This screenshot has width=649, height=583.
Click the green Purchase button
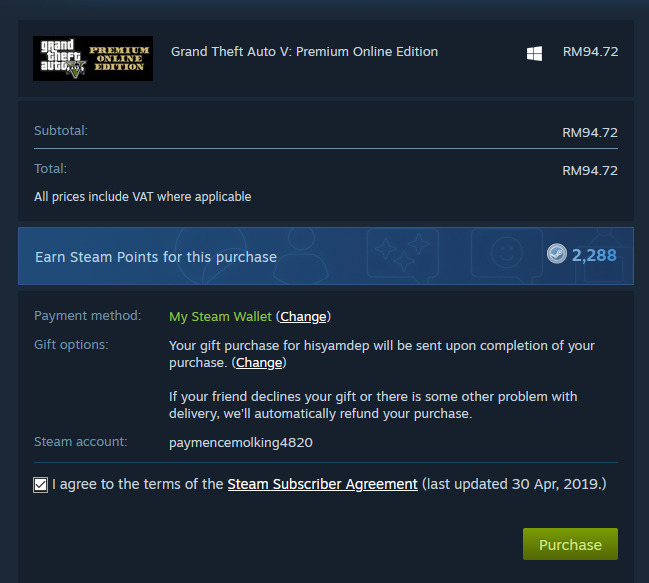pos(570,544)
